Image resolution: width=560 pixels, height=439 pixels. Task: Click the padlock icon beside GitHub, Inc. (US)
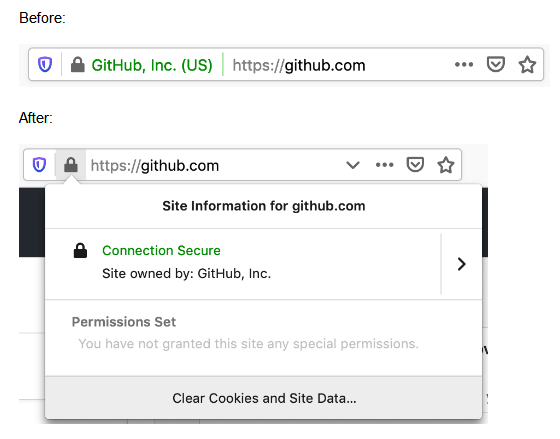click(x=78, y=65)
